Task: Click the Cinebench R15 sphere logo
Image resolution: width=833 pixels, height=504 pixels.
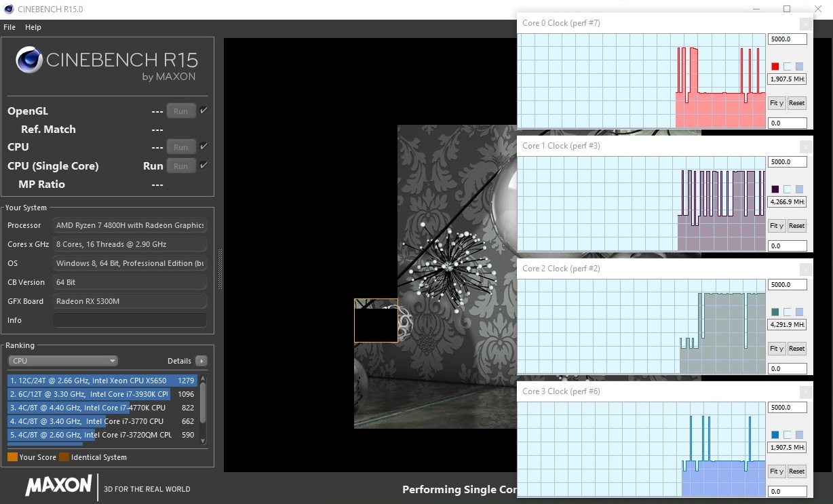Action: 29,60
